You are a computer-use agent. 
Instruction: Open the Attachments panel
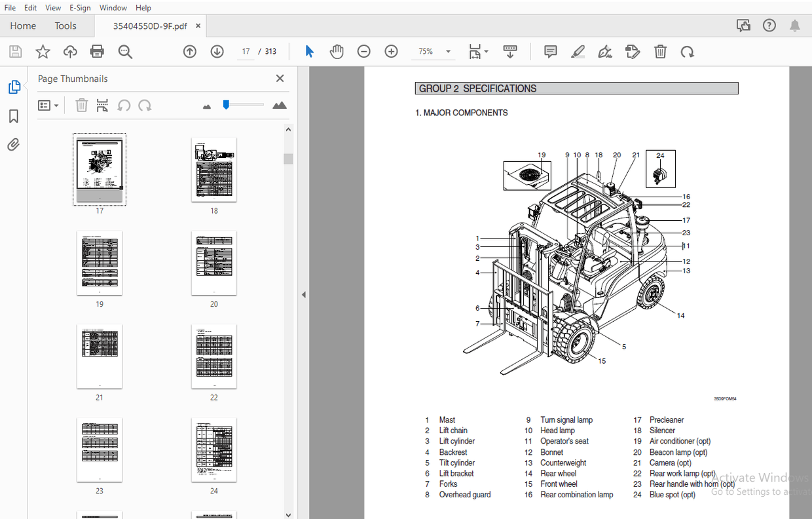click(x=13, y=144)
